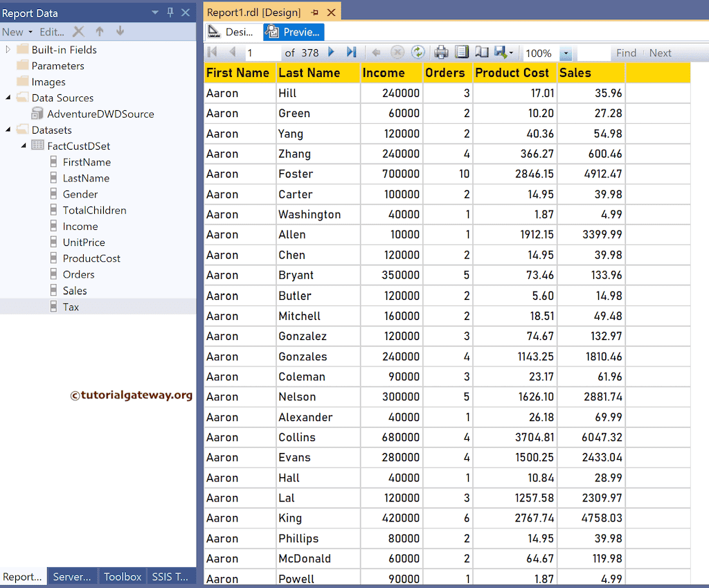Stop the report rendering with the cancel icon
The height and width of the screenshot is (588, 709).
397,53
